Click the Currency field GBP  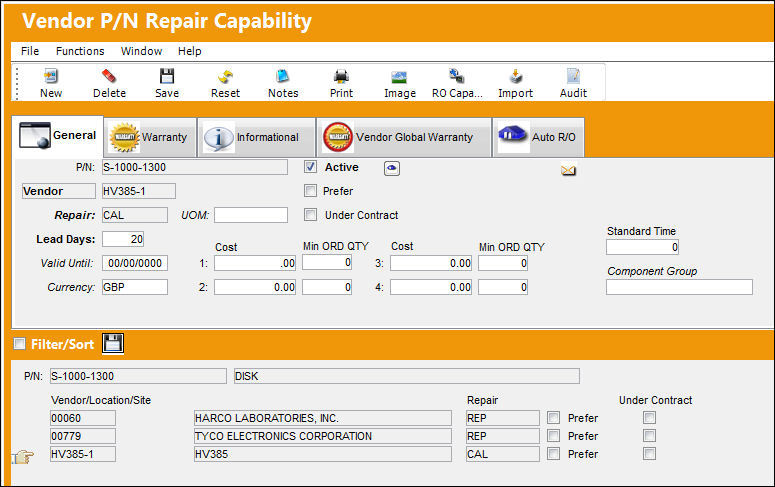(x=135, y=287)
